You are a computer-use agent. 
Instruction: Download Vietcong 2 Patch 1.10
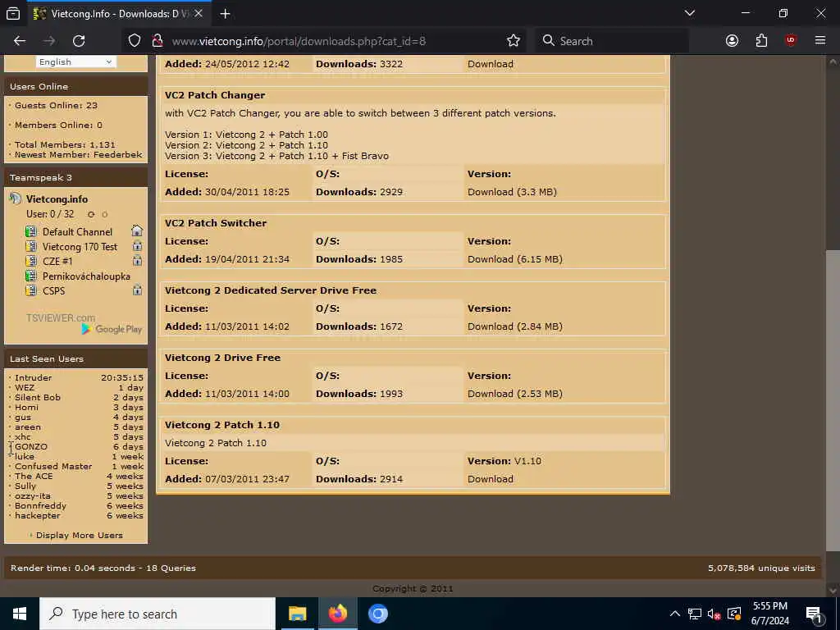coord(491,479)
